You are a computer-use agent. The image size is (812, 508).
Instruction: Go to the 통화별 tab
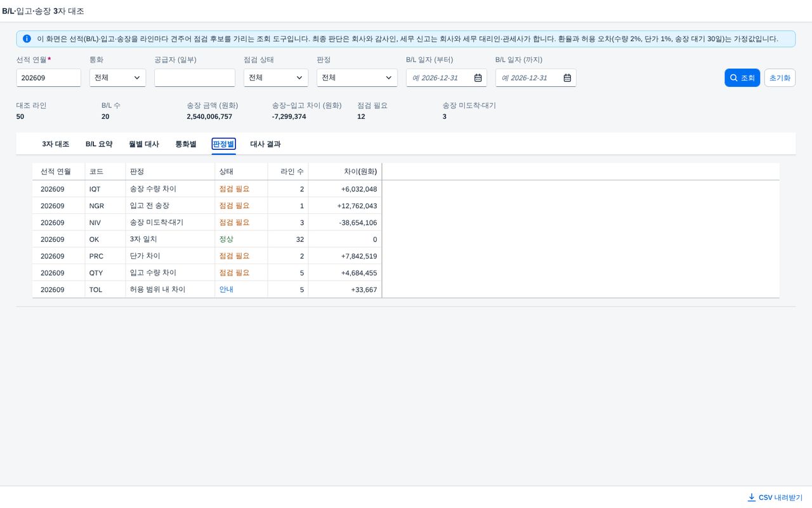[x=186, y=144]
